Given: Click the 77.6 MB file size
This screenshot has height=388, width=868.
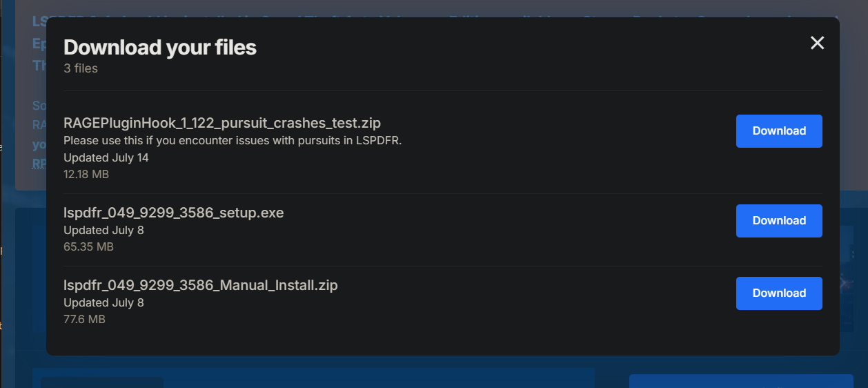Looking at the screenshot, I should [x=84, y=319].
